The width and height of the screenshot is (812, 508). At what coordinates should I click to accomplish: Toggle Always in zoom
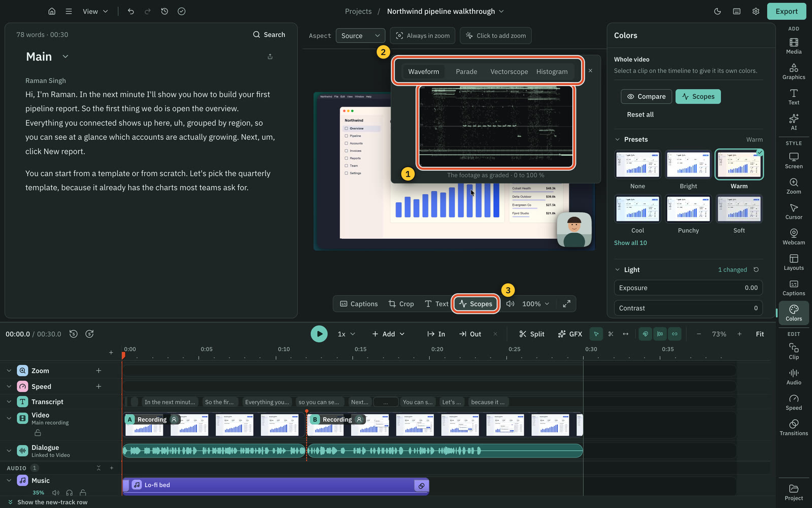tap(423, 36)
